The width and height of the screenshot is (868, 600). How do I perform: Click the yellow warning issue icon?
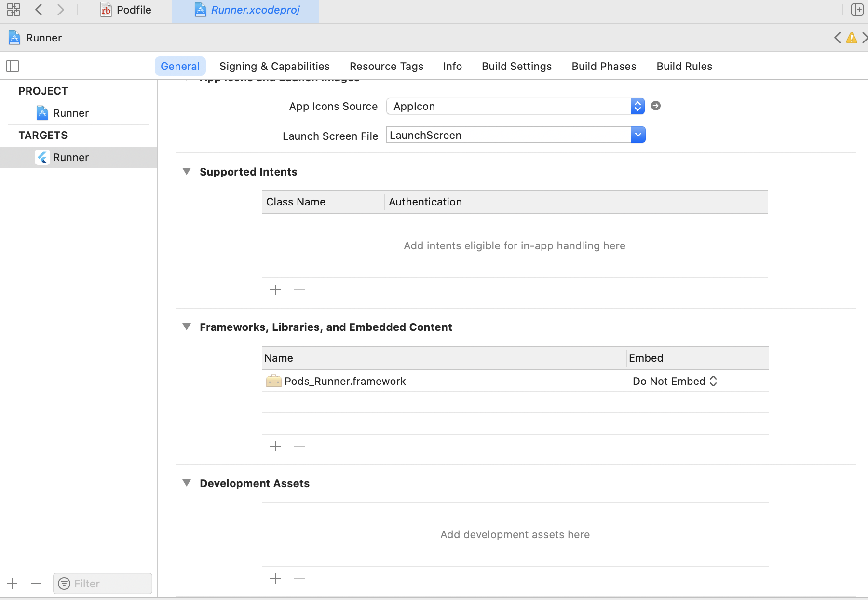click(852, 38)
